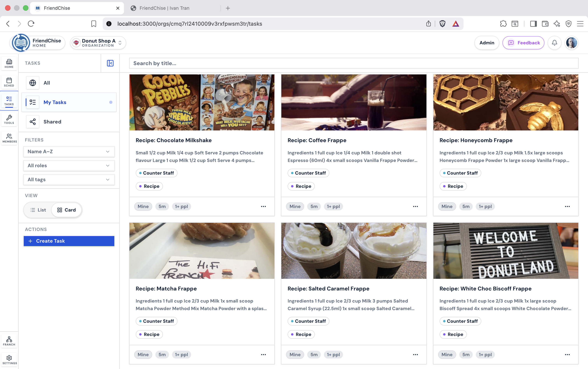
Task: Open the Recipe: Coffee Frappe title
Action: pyautogui.click(x=317, y=140)
